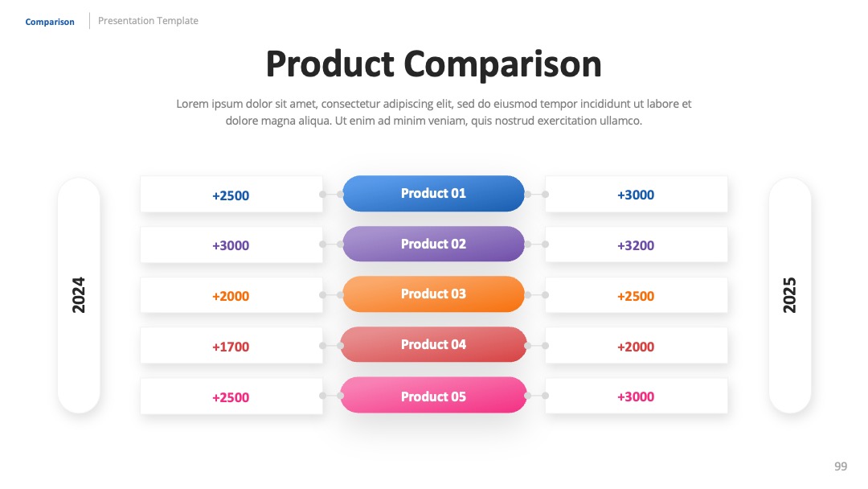Select the Presentation Template text
This screenshot has width=868, height=489.
148,20
